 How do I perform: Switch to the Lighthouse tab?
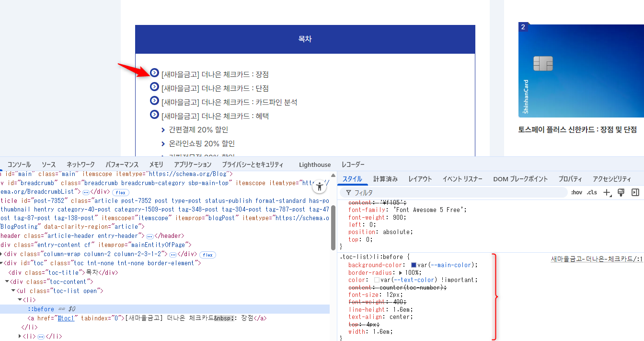[315, 165]
